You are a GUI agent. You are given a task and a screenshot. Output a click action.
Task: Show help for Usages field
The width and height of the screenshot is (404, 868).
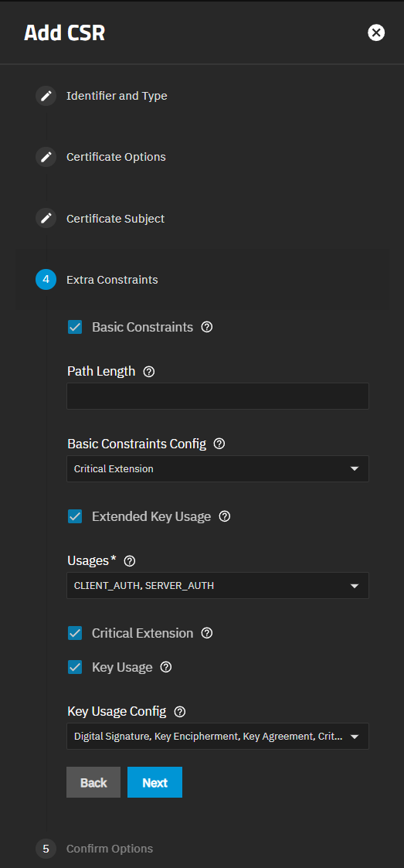[130, 561]
